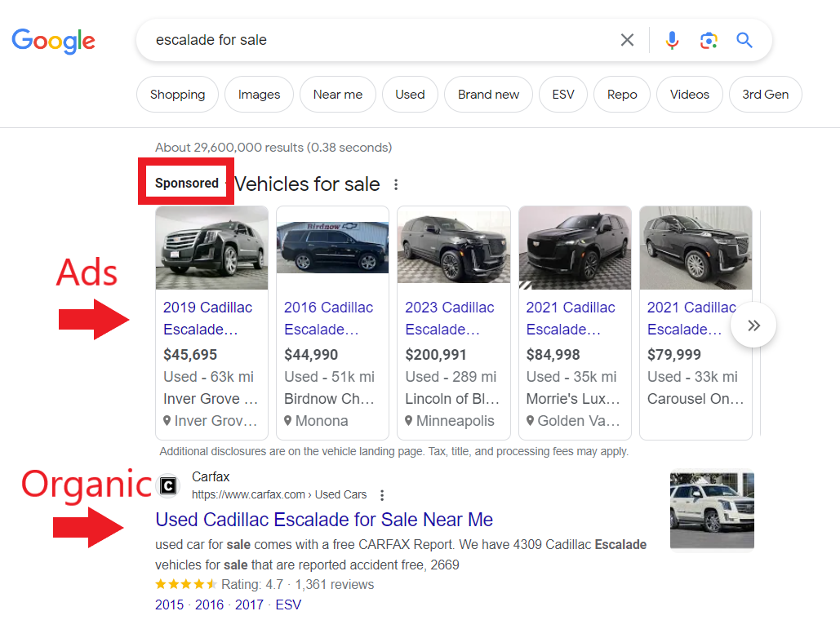Click the 'Carousel On...' dealer name
This screenshot has width=840, height=620.
click(x=696, y=399)
